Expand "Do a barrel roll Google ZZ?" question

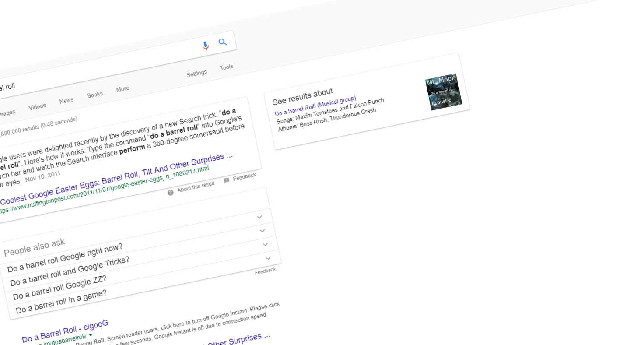[x=142, y=265]
